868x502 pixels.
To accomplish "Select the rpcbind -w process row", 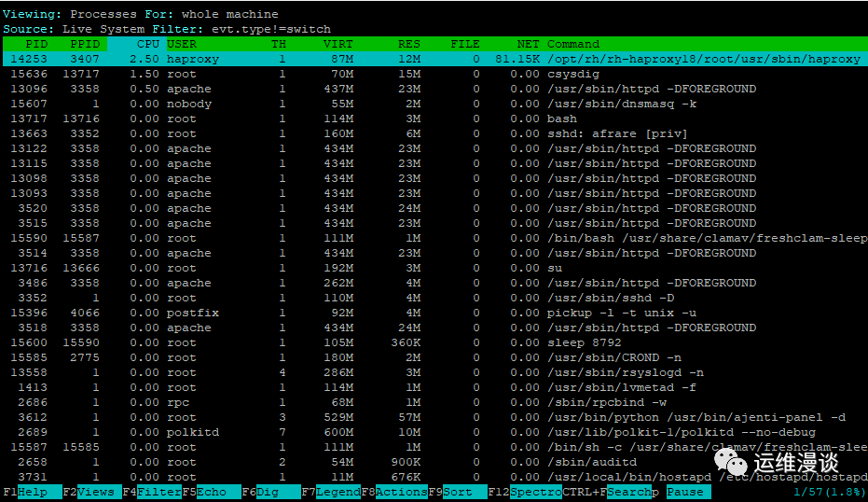I will click(x=434, y=403).
